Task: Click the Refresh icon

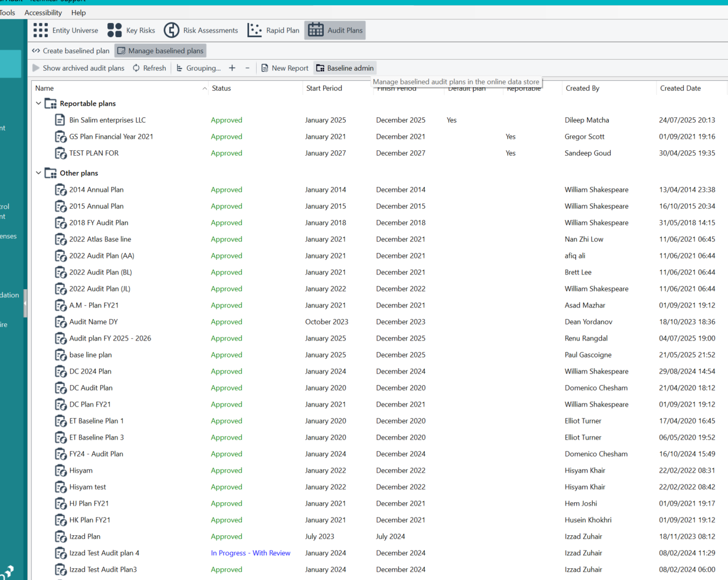Action: pyautogui.click(x=136, y=68)
